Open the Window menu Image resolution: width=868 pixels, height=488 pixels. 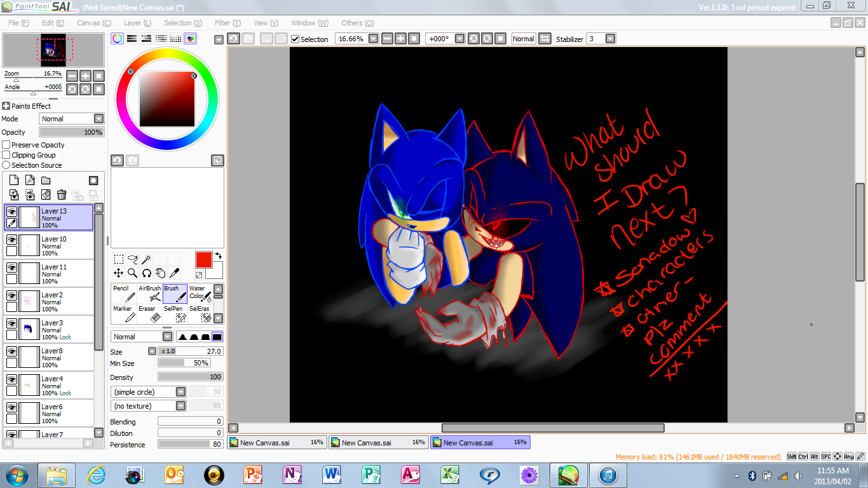(309, 23)
